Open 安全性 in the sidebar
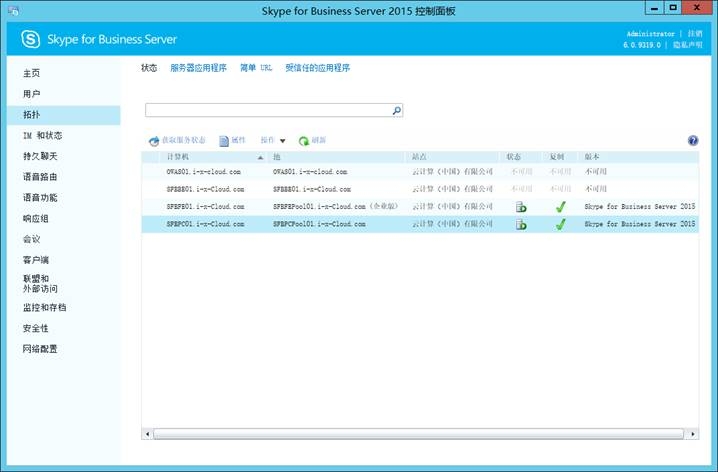This screenshot has height=472, width=718. pos(36,328)
